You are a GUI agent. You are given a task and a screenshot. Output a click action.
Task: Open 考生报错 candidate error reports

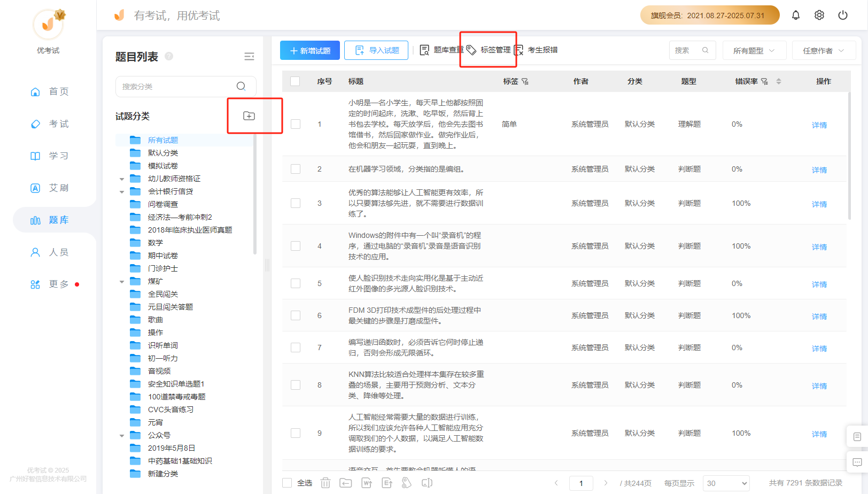click(x=536, y=50)
